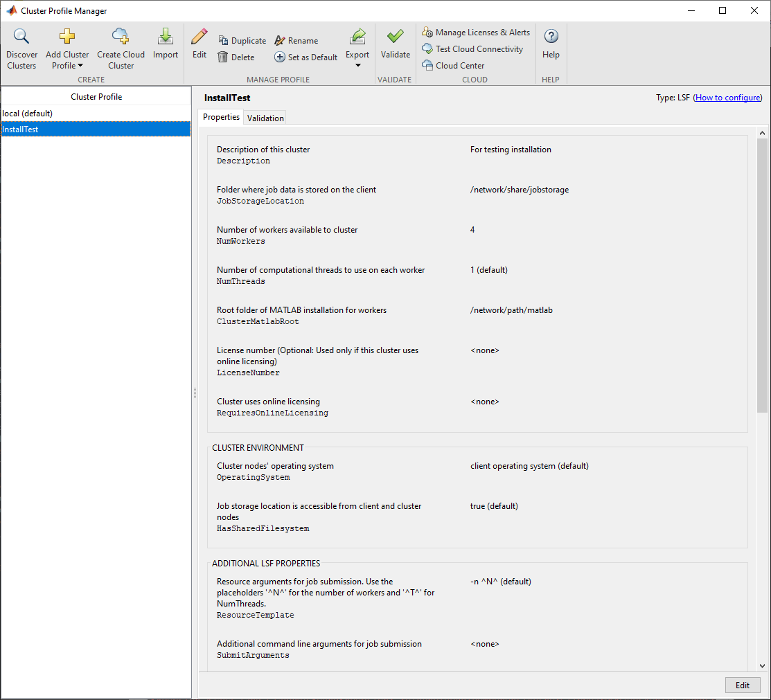The width and height of the screenshot is (771, 700).
Task: Click the RequiresOnlineLicensing property name
Action: (x=272, y=413)
